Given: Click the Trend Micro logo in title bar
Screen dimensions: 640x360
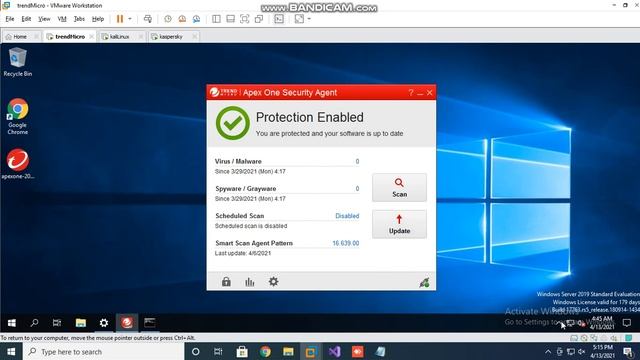Looking at the screenshot, I should 223,92.
